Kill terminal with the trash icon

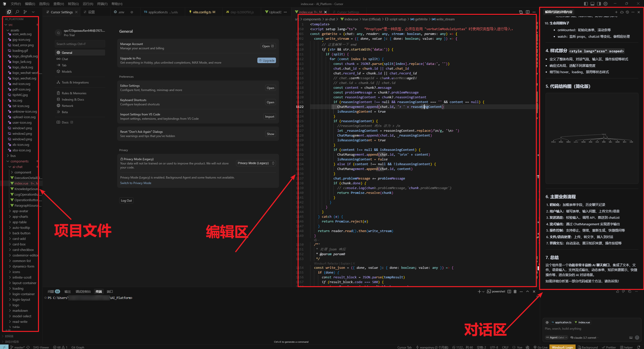[x=515, y=292]
